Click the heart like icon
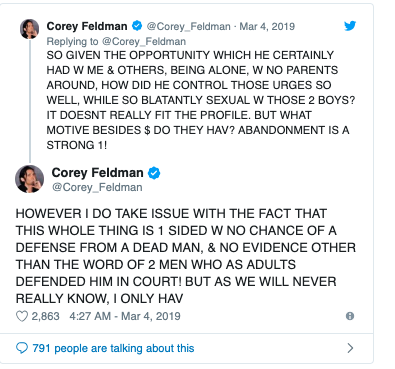The image size is (395, 369). pos(22,316)
